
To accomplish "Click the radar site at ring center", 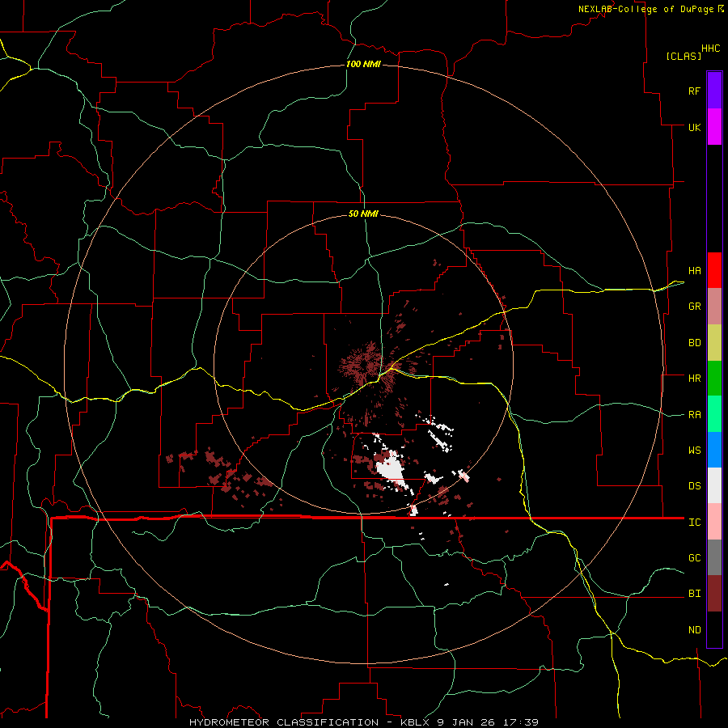I will (363, 365).
